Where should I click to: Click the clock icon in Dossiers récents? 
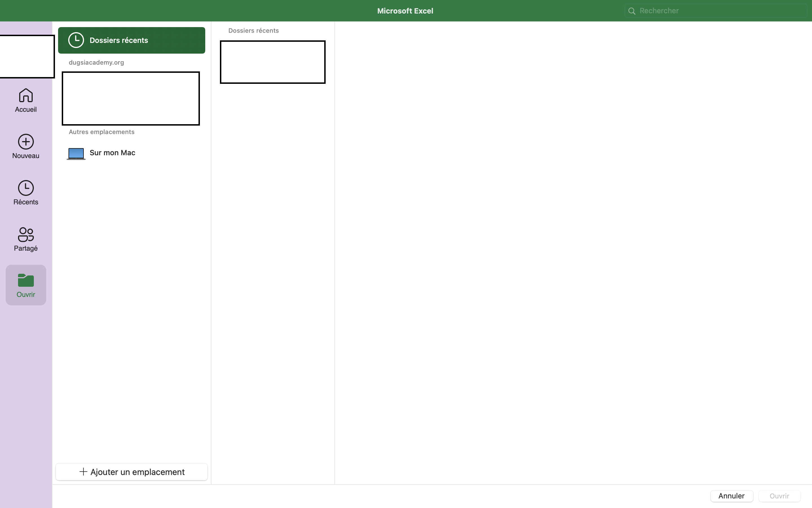coord(76,40)
